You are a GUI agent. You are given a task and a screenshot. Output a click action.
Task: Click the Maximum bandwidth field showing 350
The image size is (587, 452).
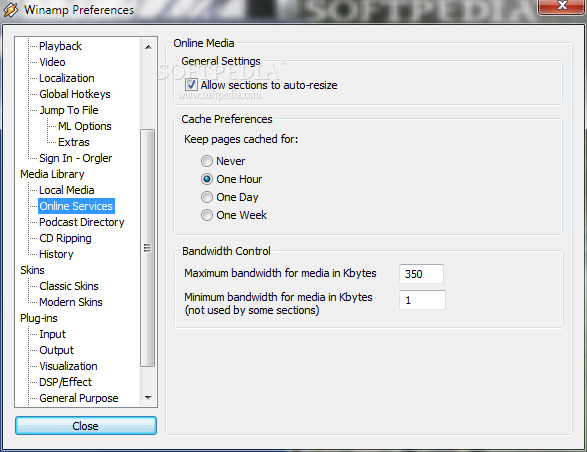tap(422, 274)
